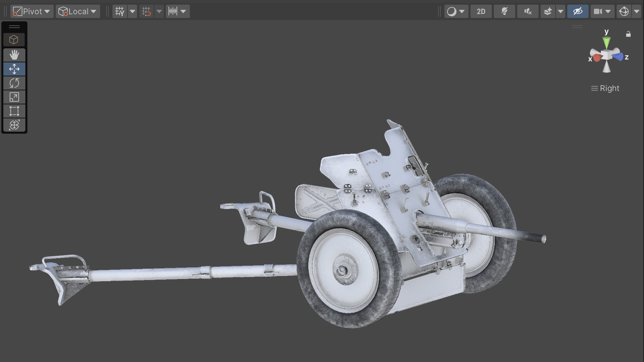
Task: Toggle the 2D view button
Action: pyautogui.click(x=481, y=11)
